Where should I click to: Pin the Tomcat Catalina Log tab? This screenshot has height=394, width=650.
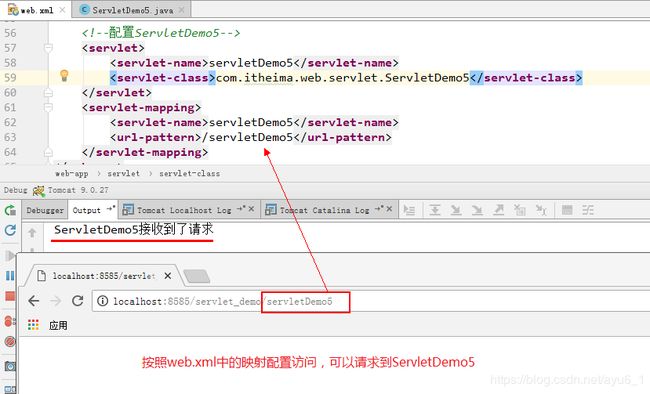379,208
